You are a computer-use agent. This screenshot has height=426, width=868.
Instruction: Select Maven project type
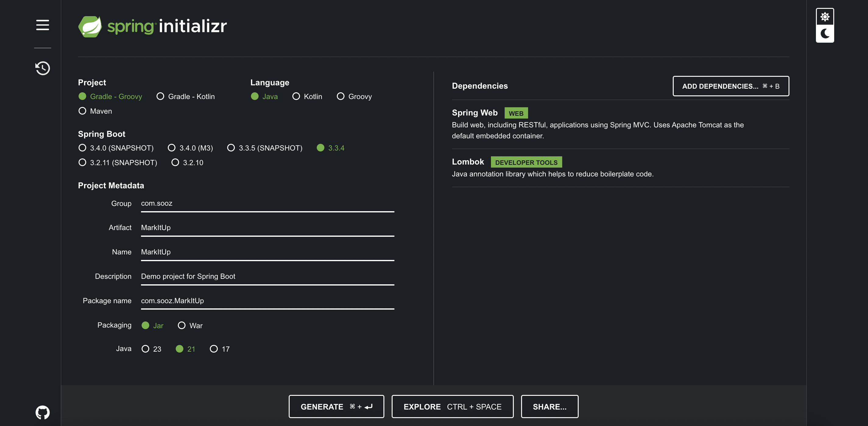[95, 111]
